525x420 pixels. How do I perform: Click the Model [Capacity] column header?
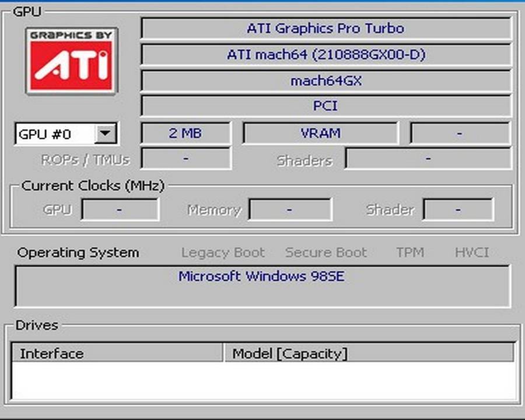pos(369,353)
